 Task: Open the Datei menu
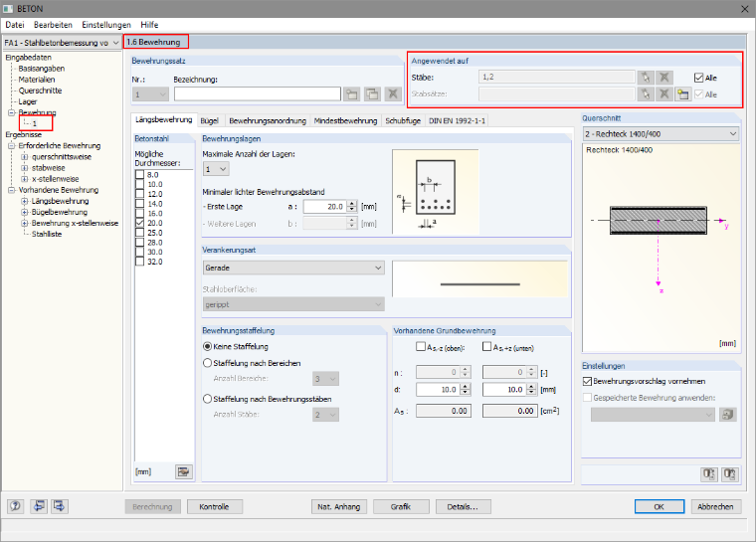[x=15, y=25]
